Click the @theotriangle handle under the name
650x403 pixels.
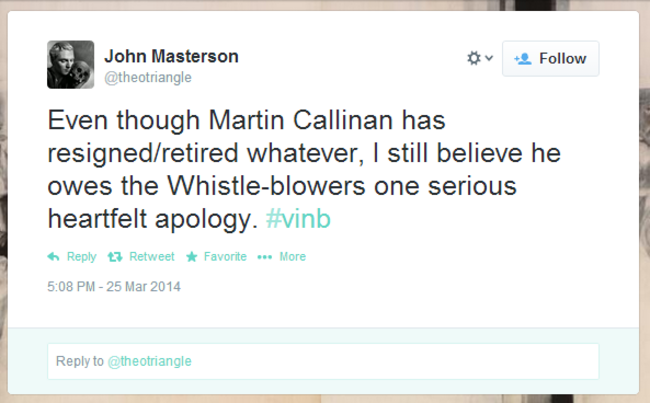coord(148,78)
